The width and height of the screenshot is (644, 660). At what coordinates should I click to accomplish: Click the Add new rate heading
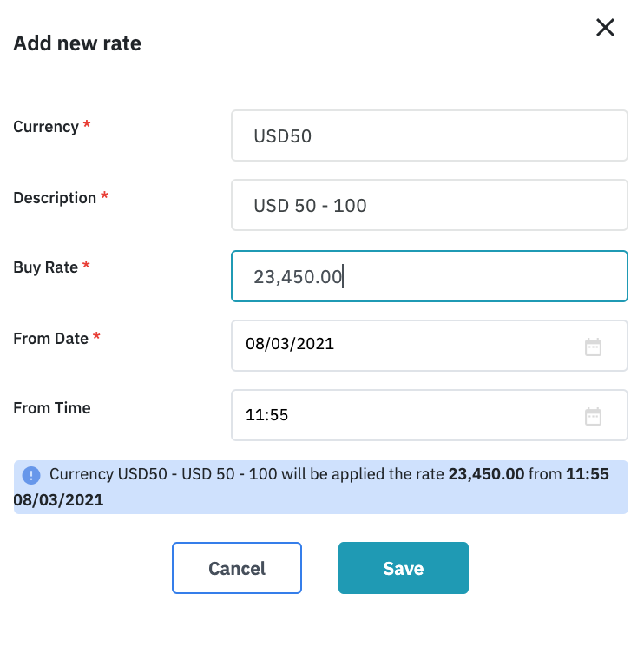click(x=77, y=43)
